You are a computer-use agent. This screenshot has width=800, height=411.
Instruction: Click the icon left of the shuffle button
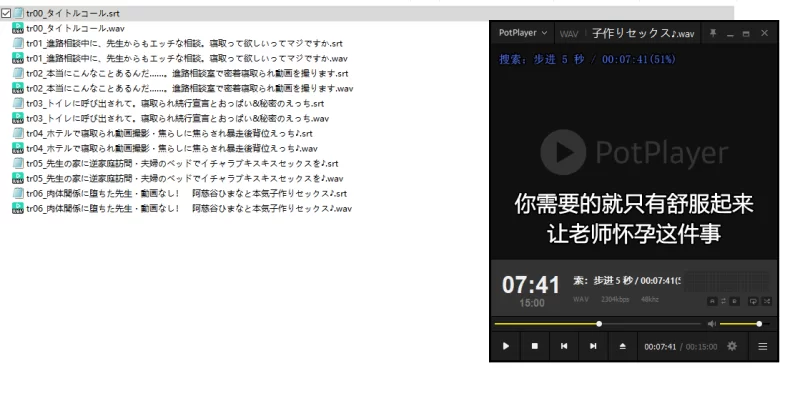click(753, 301)
